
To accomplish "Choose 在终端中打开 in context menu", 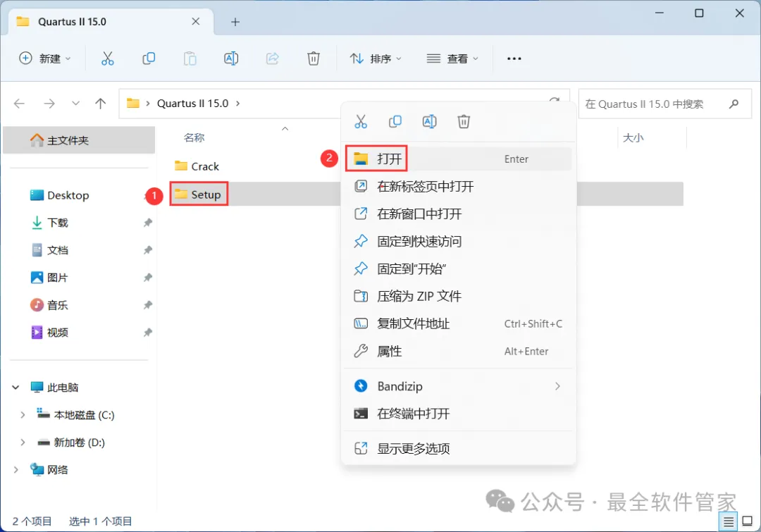I will pos(458,414).
